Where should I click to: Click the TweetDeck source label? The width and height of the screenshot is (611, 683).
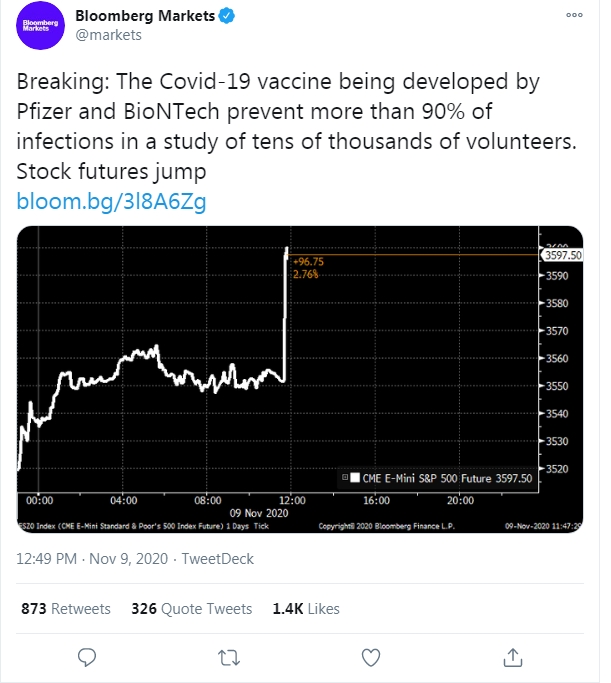(x=217, y=558)
